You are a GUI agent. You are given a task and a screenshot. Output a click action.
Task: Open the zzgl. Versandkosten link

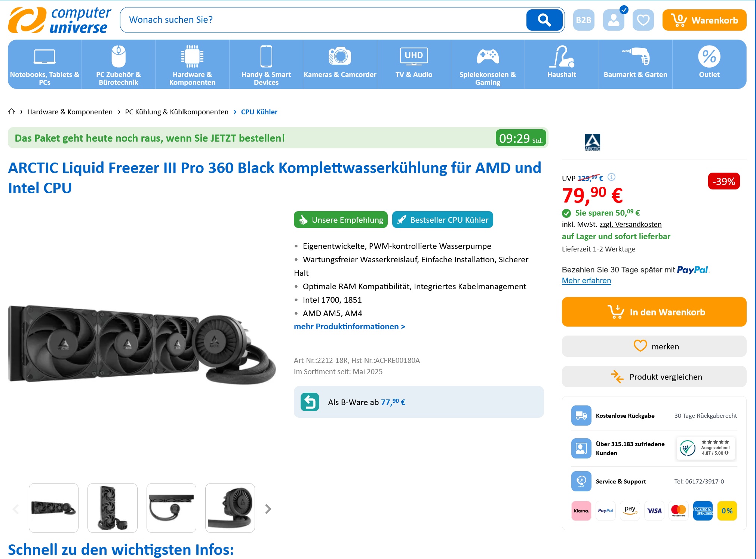[630, 224]
